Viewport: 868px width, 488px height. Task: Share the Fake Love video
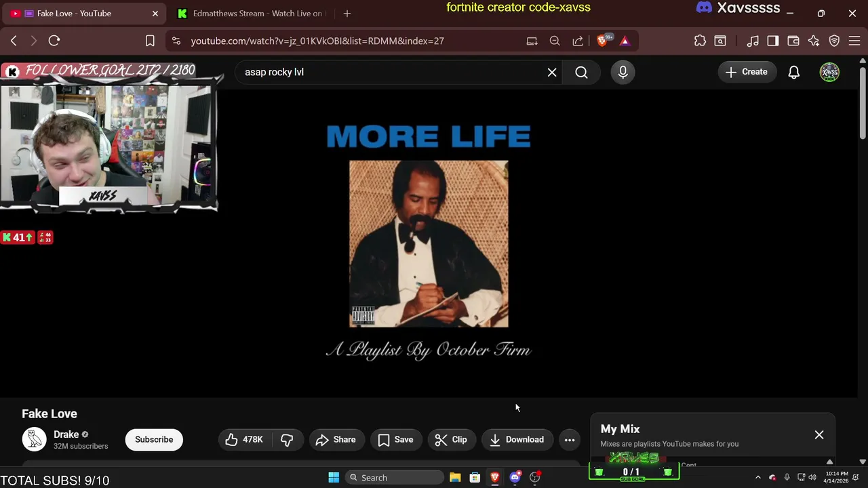point(336,439)
